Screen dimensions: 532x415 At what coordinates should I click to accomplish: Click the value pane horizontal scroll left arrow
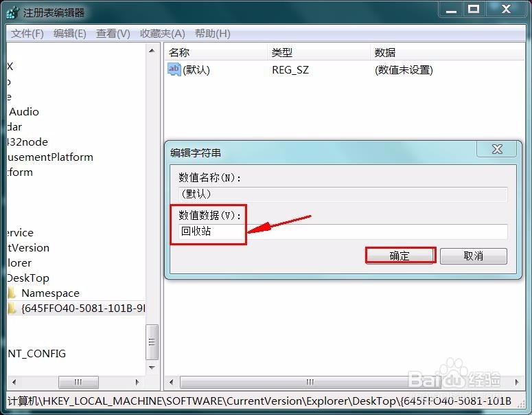[172, 382]
